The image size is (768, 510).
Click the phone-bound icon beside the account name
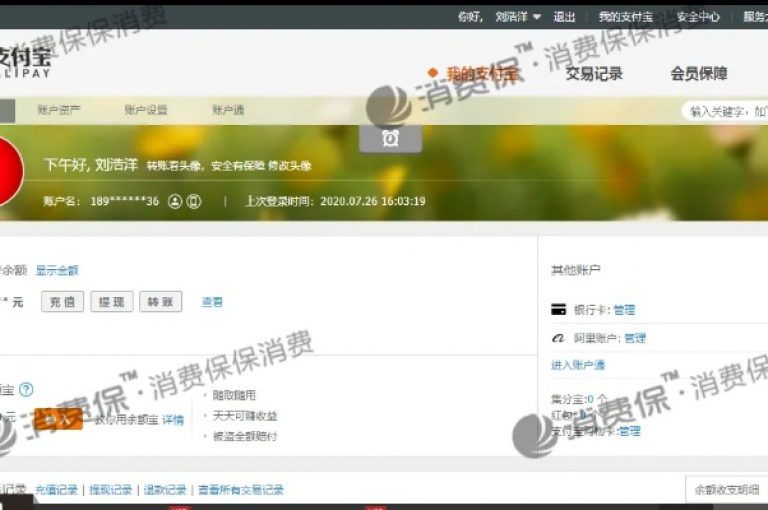(x=194, y=201)
